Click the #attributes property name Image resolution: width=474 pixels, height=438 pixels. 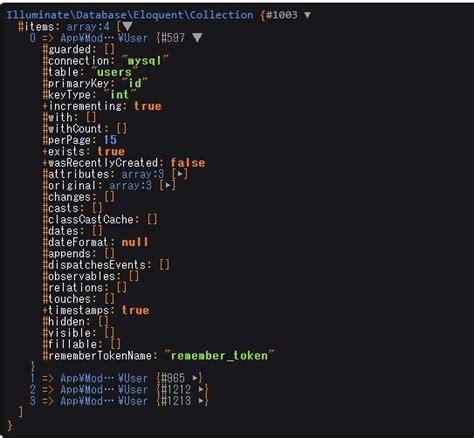pyautogui.click(x=76, y=174)
